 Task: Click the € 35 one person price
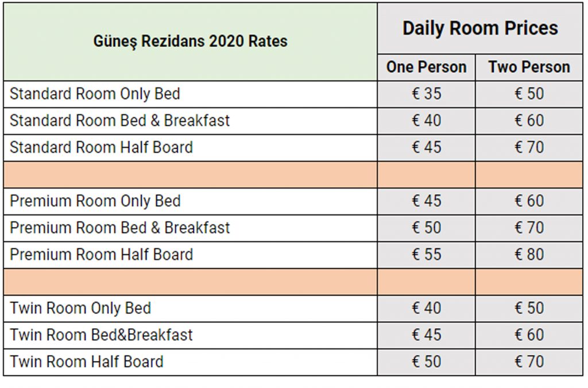coord(427,94)
